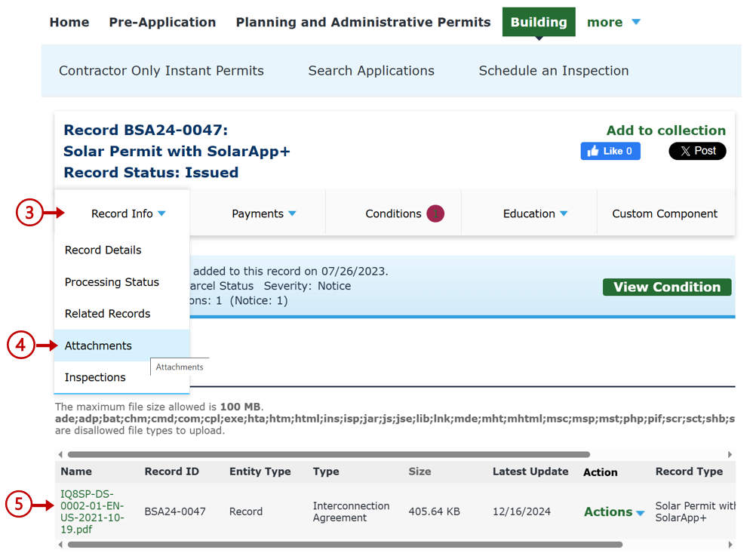Click the upper horizontal scrollbar thumb
This screenshot has height=559, width=756.
point(328,455)
